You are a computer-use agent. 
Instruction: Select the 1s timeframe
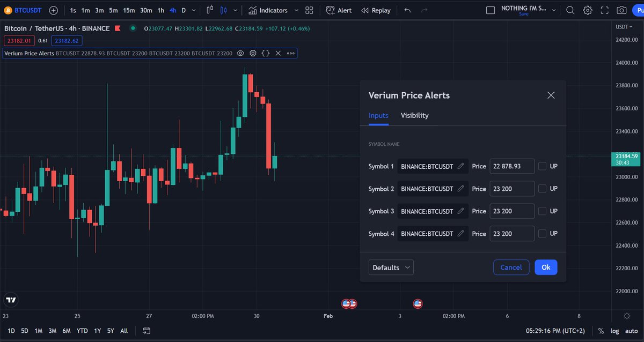click(73, 10)
